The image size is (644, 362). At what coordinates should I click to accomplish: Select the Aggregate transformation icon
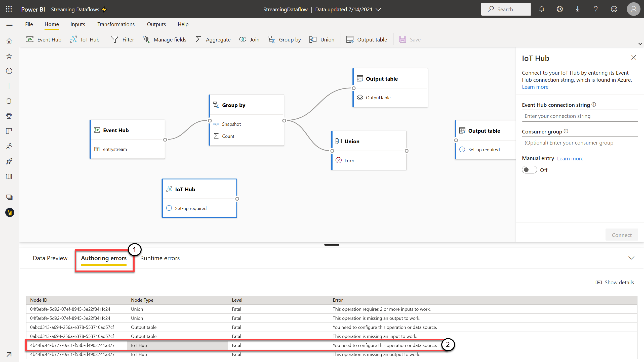[199, 39]
